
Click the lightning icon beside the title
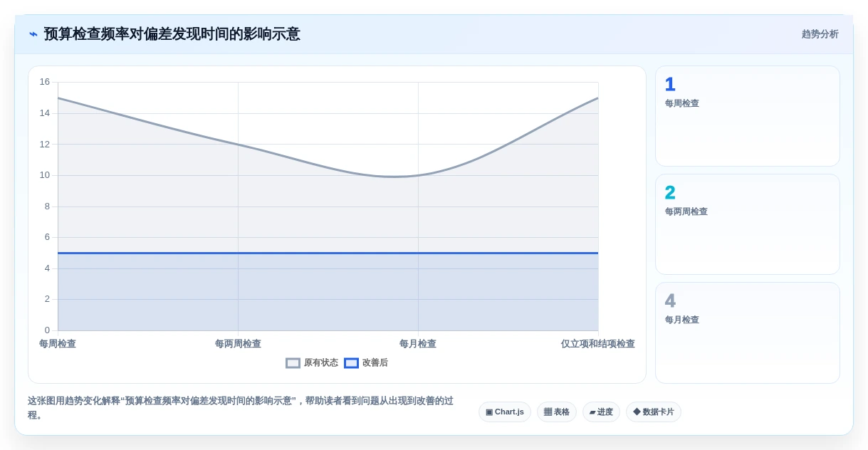[33, 34]
